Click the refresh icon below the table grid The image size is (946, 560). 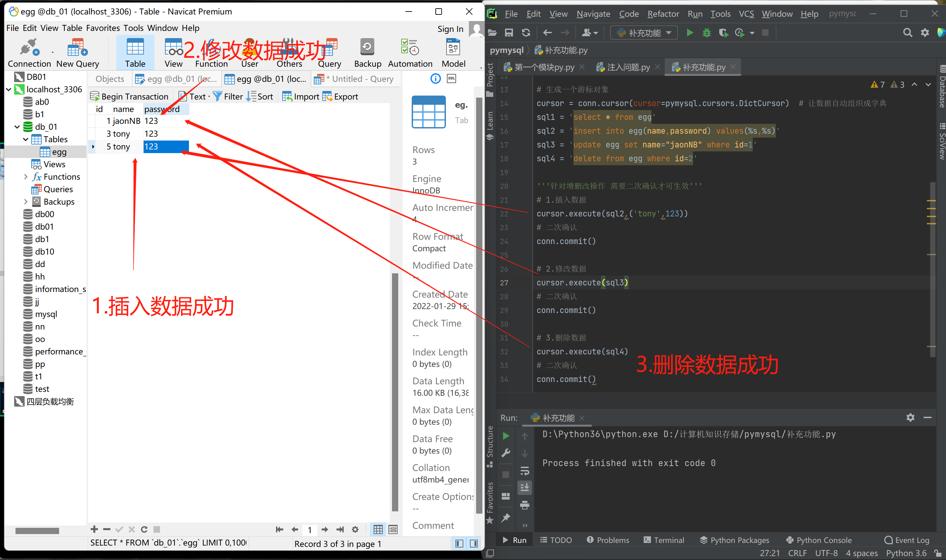144,529
